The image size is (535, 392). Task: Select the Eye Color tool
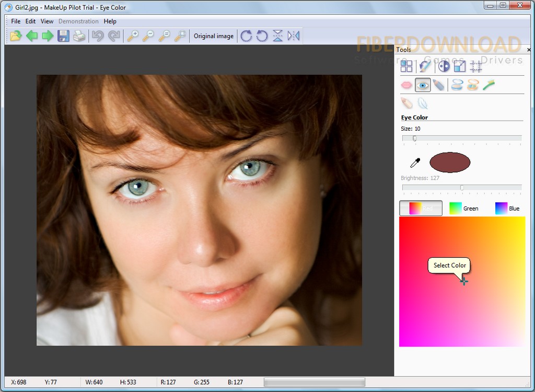tap(423, 85)
